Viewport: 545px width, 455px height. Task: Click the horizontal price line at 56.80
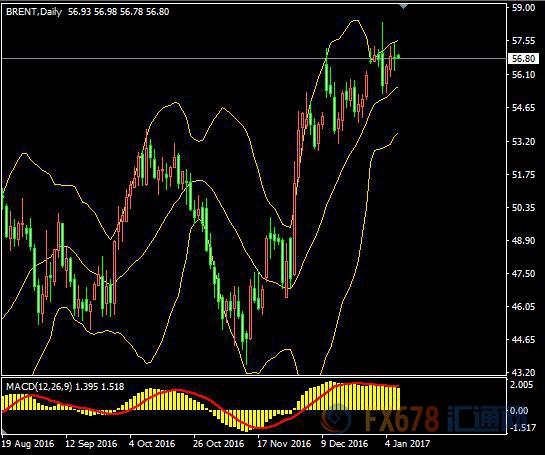click(x=254, y=58)
